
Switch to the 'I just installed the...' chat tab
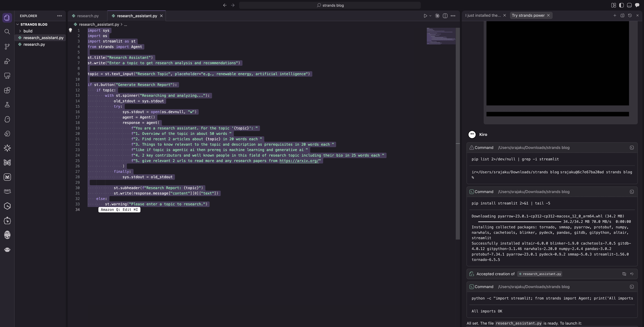pyautogui.click(x=483, y=15)
